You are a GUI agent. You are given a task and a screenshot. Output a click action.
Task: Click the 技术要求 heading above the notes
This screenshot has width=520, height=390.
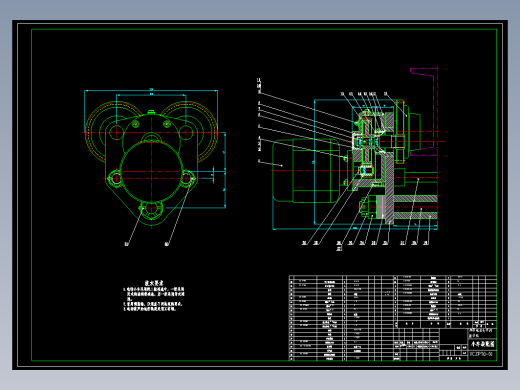coord(154,283)
